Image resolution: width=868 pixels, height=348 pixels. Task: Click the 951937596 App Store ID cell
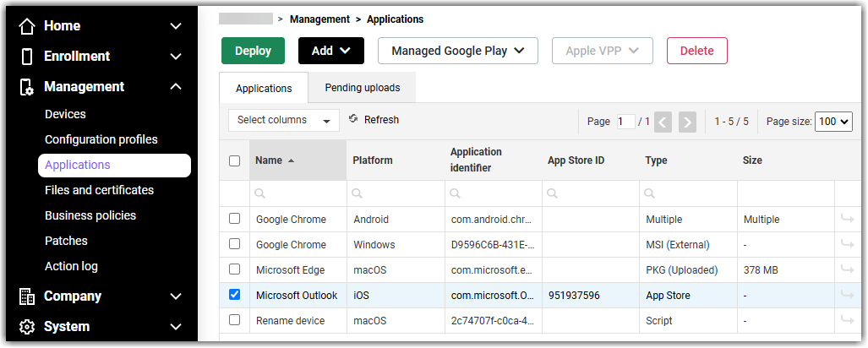click(591, 296)
